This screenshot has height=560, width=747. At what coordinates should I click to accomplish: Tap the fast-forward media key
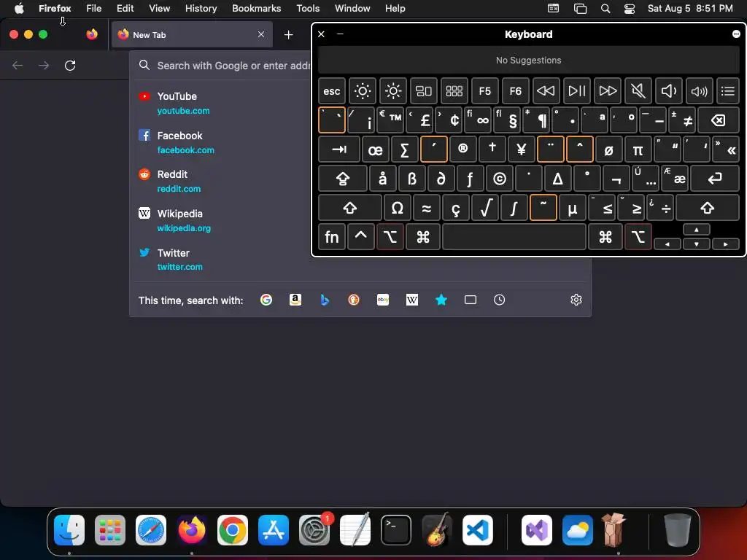pyautogui.click(x=608, y=90)
